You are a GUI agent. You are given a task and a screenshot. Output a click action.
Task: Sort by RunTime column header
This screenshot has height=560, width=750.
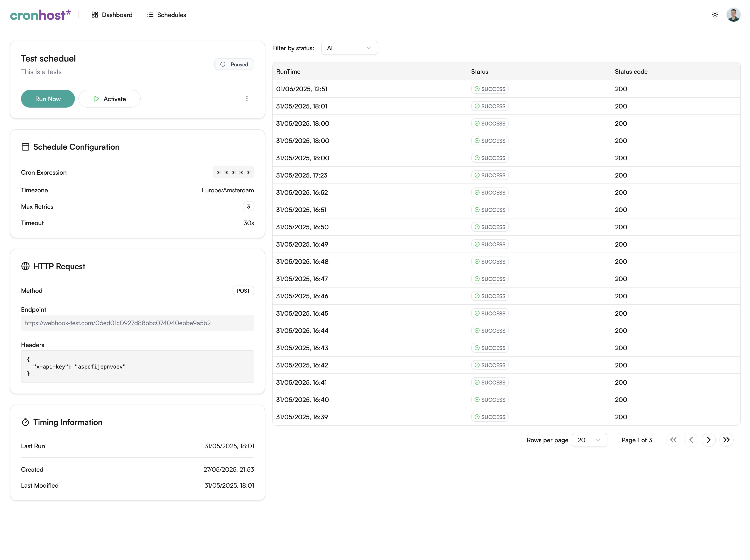point(288,71)
